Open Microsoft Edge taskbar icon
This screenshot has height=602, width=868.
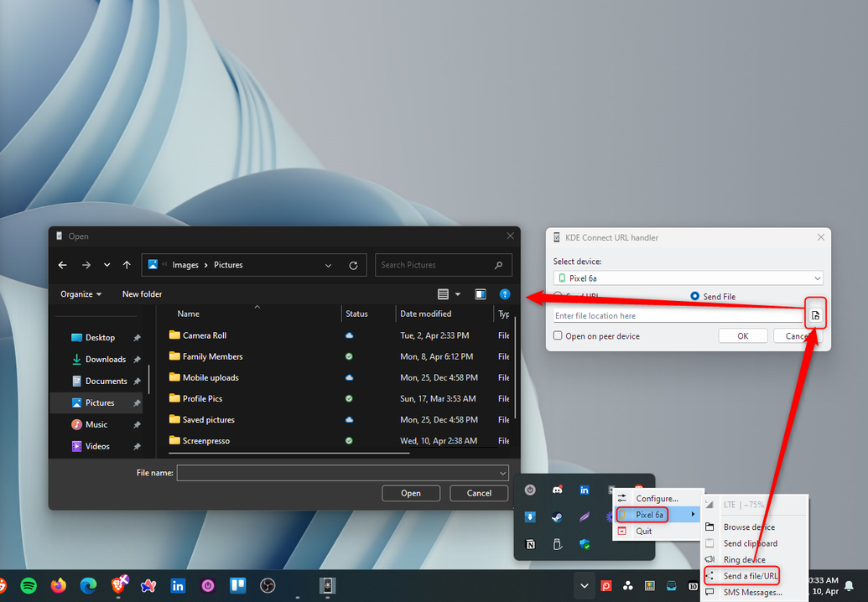[x=88, y=585]
